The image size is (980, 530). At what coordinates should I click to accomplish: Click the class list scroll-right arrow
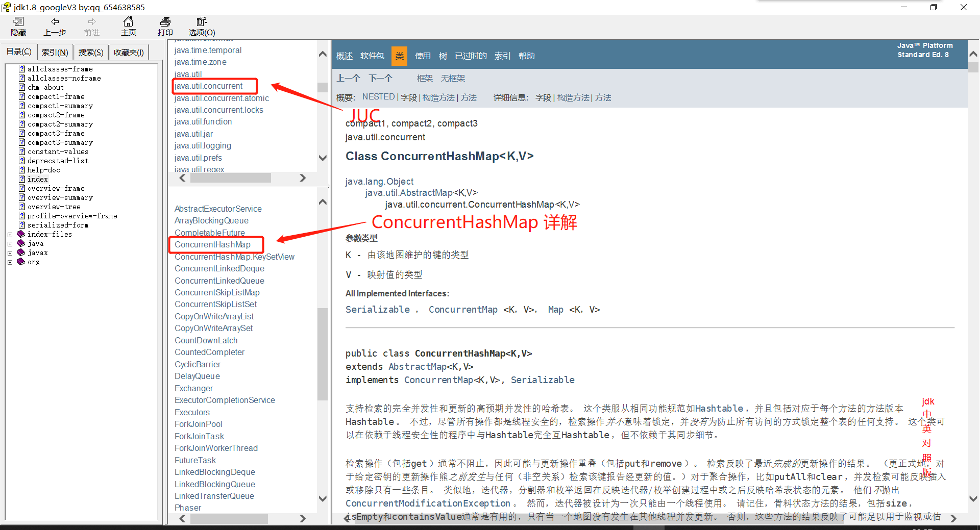303,518
